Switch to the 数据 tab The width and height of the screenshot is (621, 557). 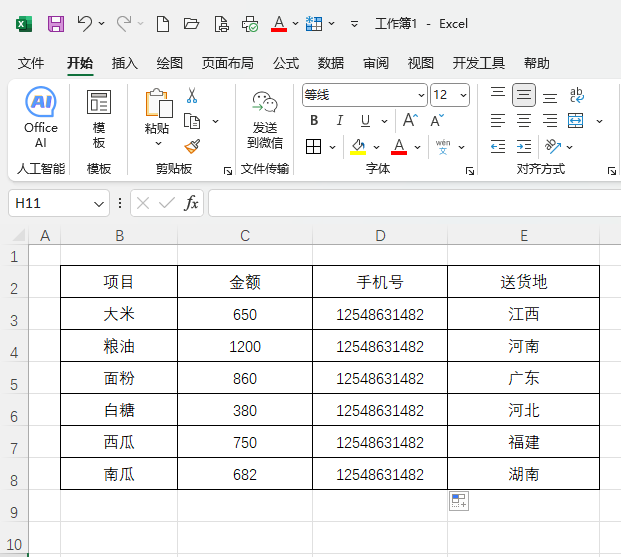(x=330, y=63)
